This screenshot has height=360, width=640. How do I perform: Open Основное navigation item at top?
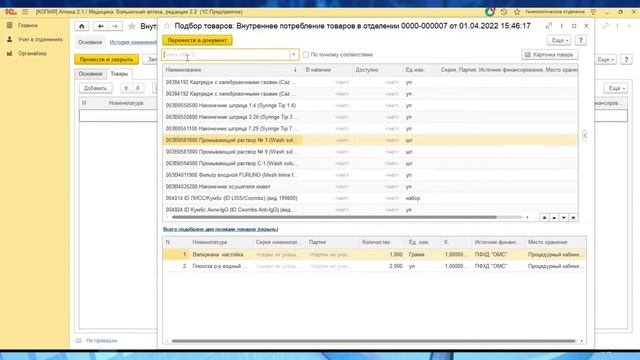90,42
